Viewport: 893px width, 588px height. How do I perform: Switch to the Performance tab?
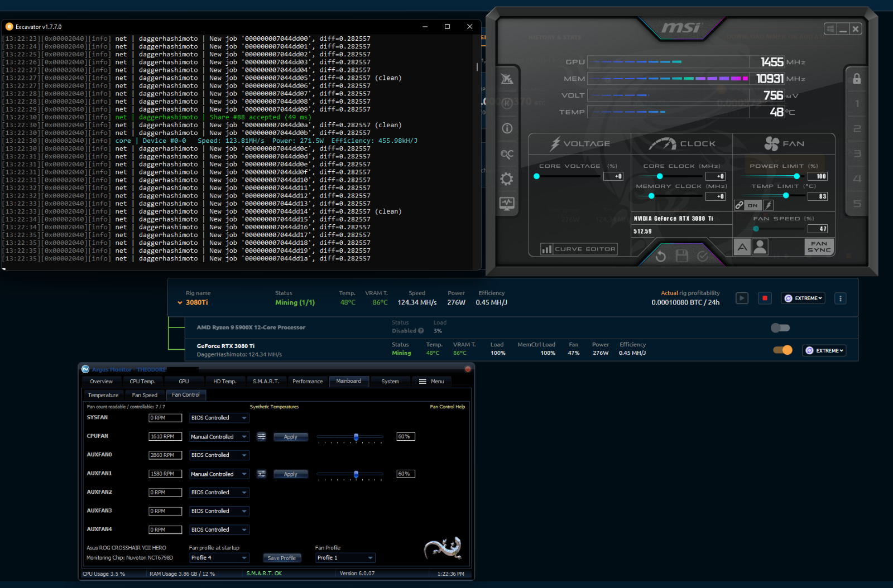(308, 382)
